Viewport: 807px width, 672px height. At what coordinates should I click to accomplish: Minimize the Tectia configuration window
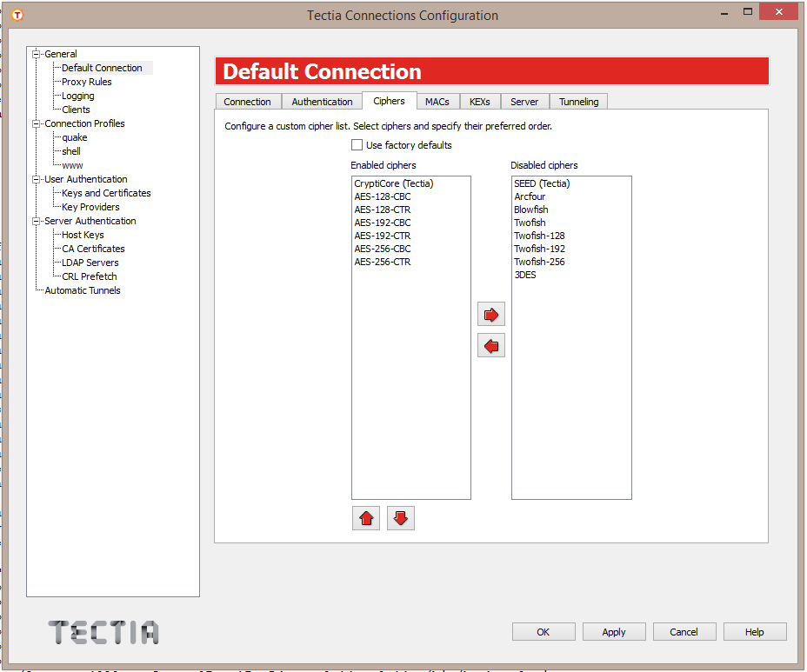[724, 12]
